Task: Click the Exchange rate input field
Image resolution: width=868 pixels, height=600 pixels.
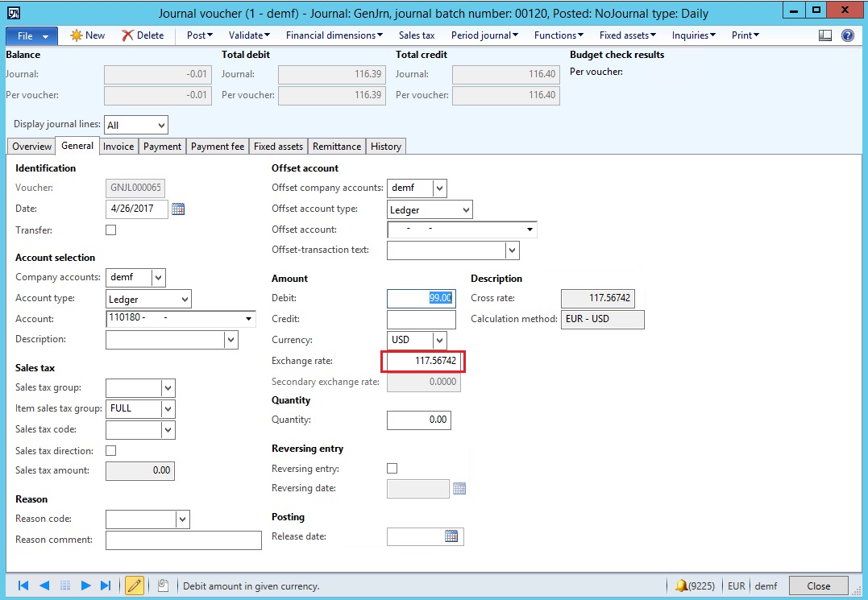Action: [x=424, y=361]
